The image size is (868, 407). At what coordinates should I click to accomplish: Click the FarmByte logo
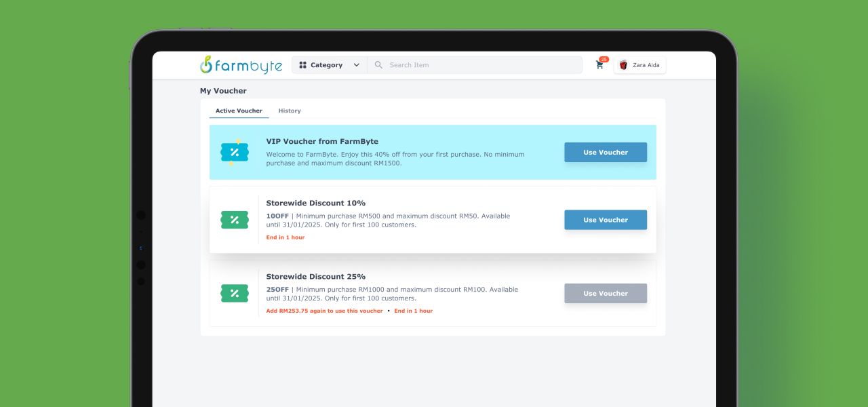pyautogui.click(x=240, y=64)
